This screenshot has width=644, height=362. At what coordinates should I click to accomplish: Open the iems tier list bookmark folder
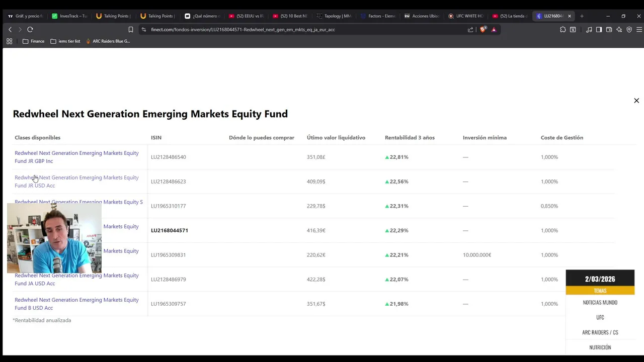pos(65,41)
